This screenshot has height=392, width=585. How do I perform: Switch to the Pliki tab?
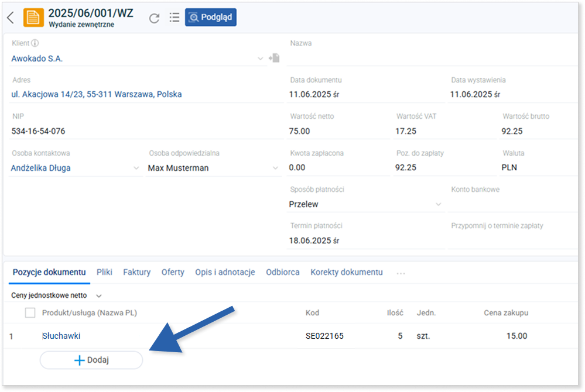pyautogui.click(x=104, y=273)
